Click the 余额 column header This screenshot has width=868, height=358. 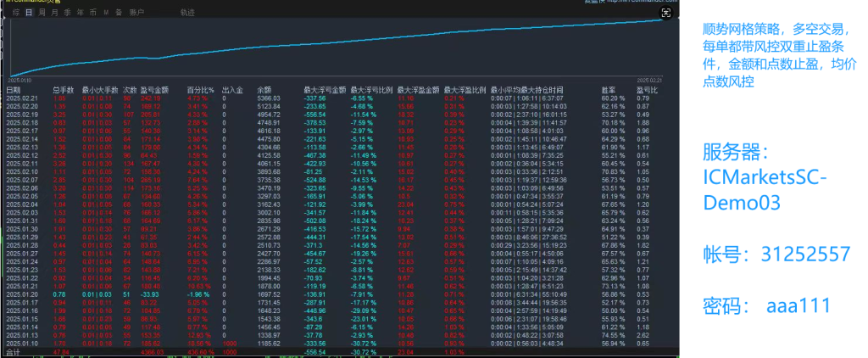[264, 90]
